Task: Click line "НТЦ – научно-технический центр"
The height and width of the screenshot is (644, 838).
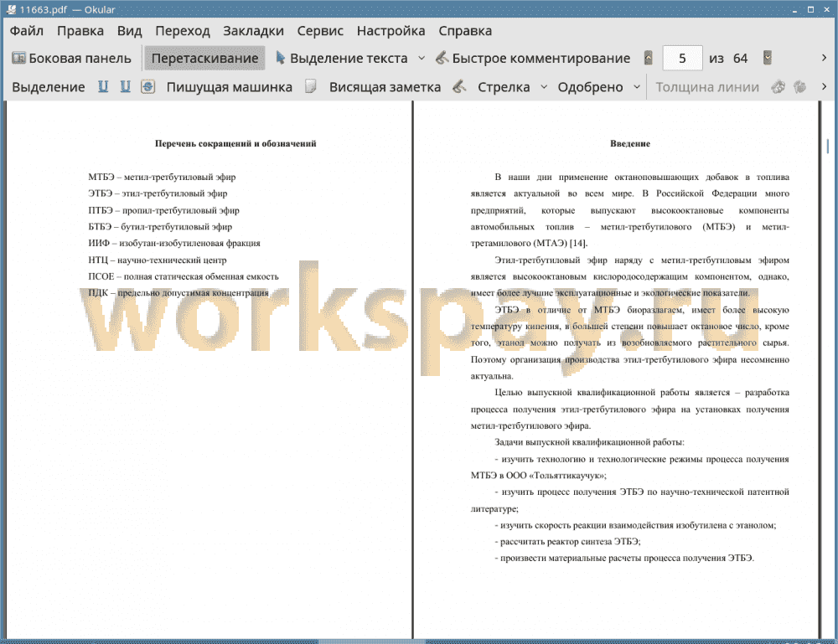Action: click(x=158, y=260)
